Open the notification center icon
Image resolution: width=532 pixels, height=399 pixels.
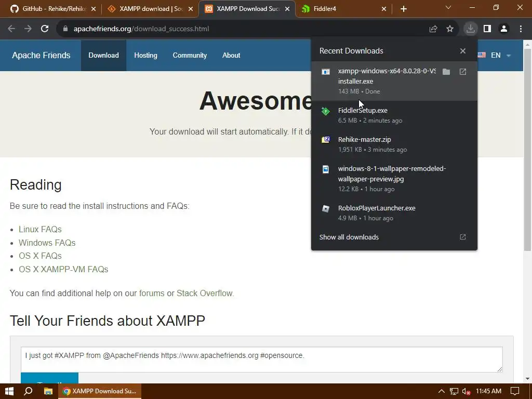(515, 391)
